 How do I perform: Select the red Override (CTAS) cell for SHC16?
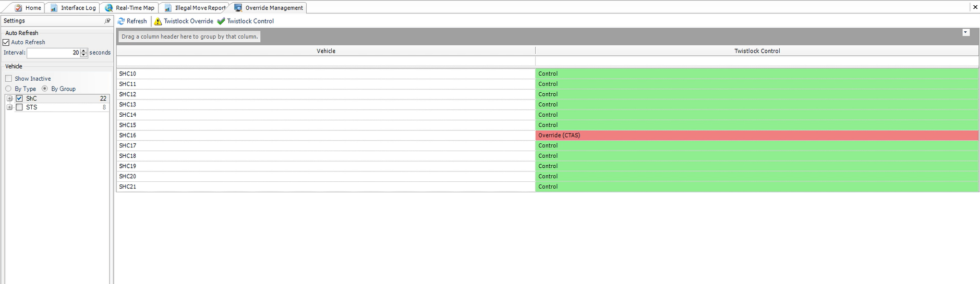pos(756,135)
